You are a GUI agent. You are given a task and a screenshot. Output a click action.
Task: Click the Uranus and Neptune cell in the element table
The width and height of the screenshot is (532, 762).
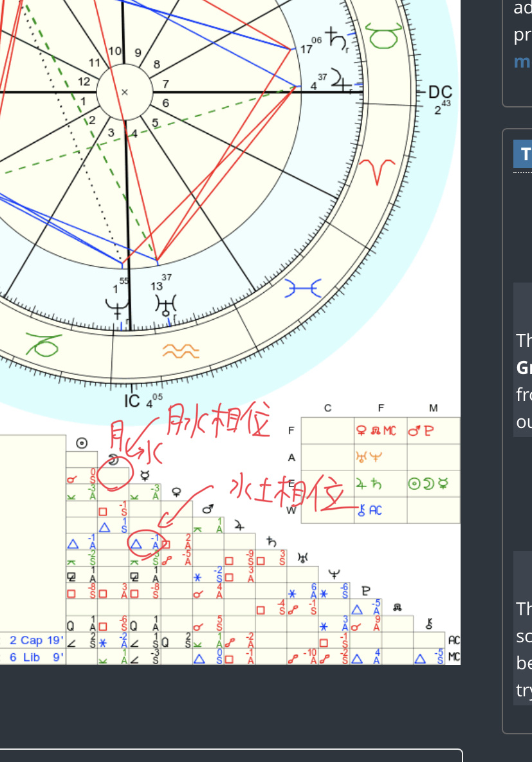point(380,457)
